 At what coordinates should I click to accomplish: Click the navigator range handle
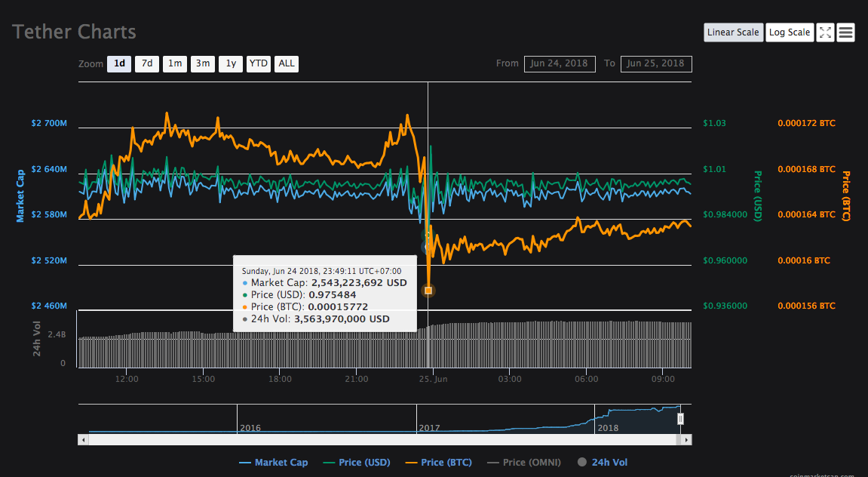click(x=680, y=419)
